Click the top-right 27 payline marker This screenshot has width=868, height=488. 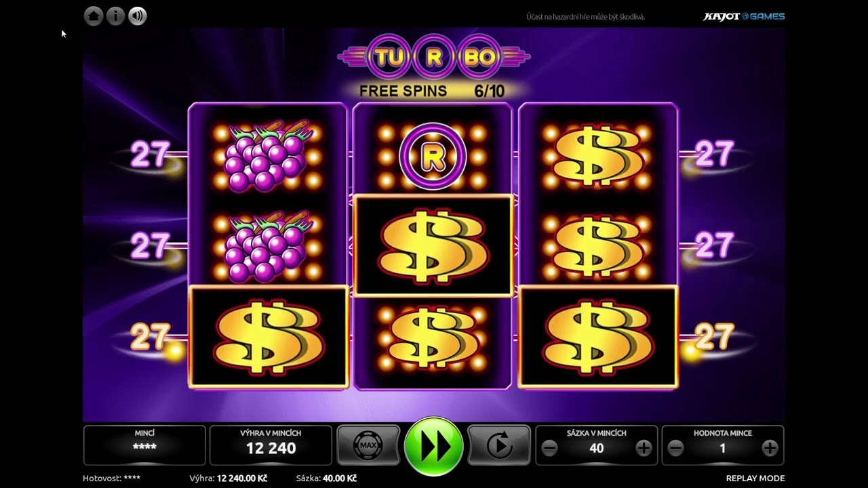pyautogui.click(x=714, y=155)
